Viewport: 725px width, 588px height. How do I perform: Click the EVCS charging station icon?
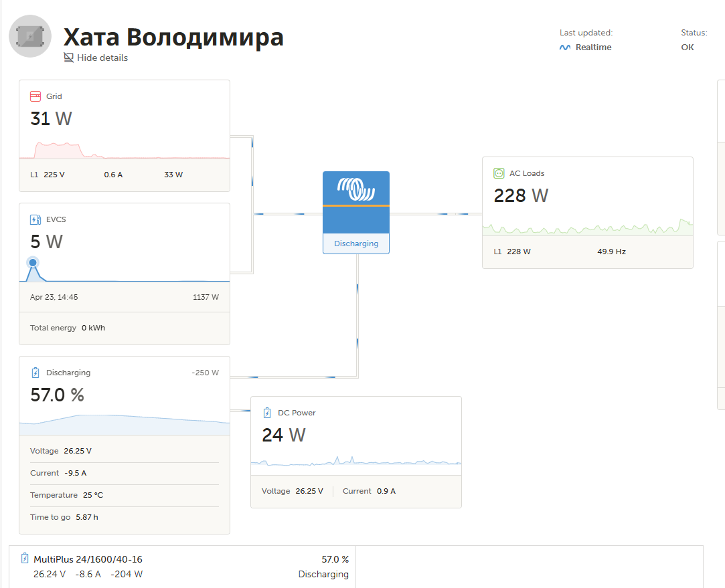[35, 219]
